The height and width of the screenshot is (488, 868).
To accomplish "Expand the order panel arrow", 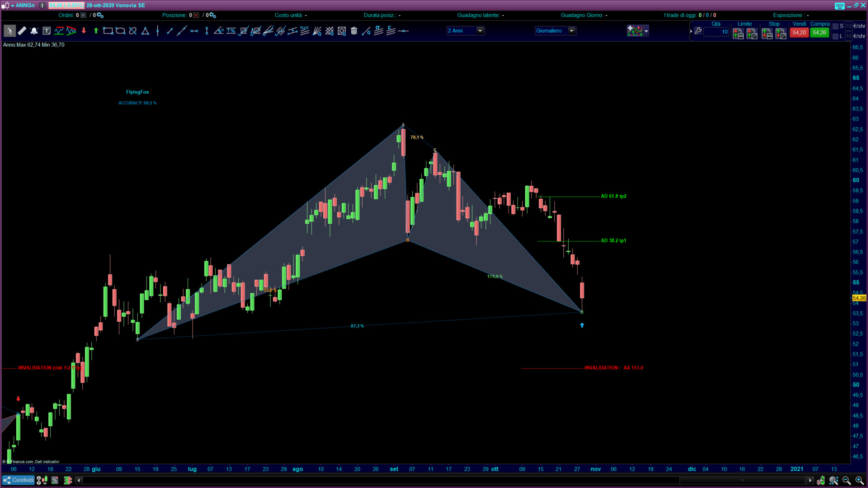I will [x=691, y=31].
